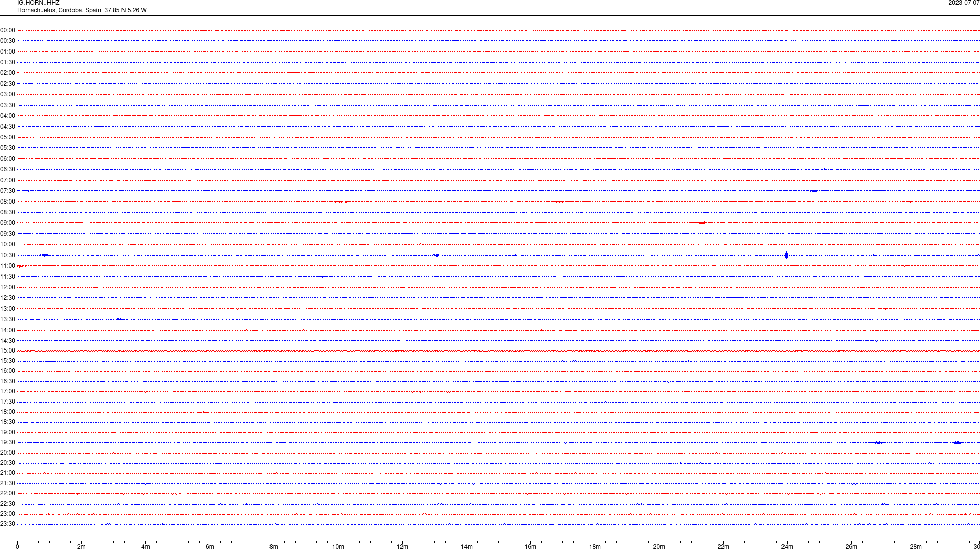Image resolution: width=980 pixels, height=551 pixels.
Task: Click the 28m tick on minute axis
Action: (916, 547)
